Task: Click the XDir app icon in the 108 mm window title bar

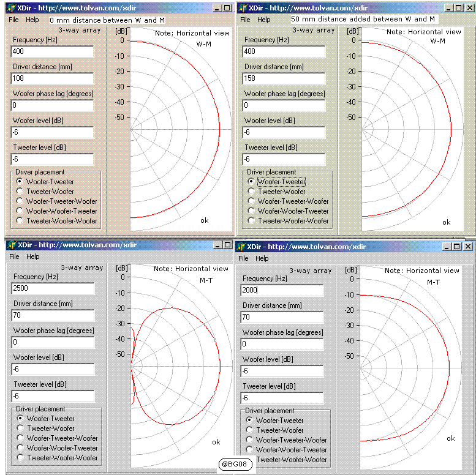Action: point(11,8)
